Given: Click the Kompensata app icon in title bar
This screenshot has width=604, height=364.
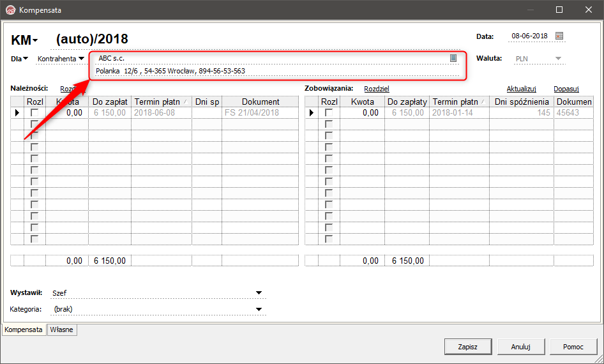Looking at the screenshot, I should 10,10.
